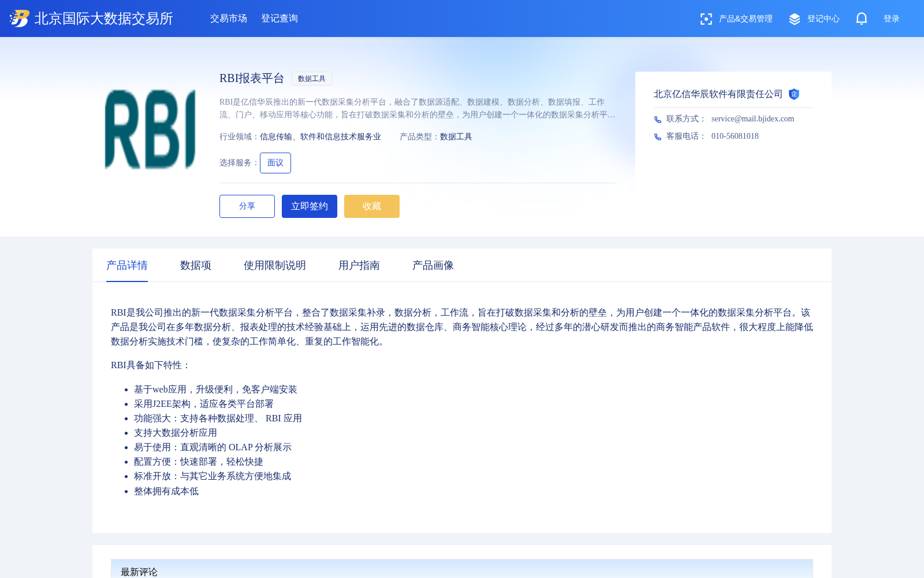
Task: Click the industry value 信息传输、软件和信息技术服务业
Action: tap(321, 137)
